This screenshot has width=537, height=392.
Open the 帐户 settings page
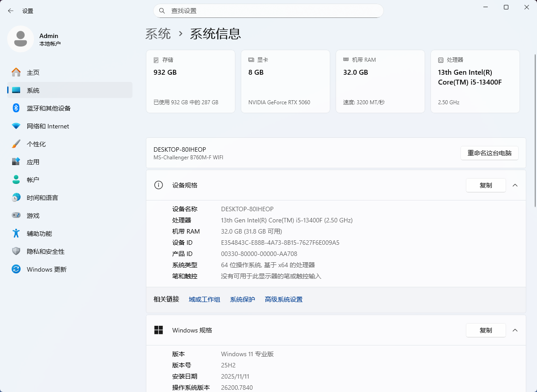[x=33, y=180]
